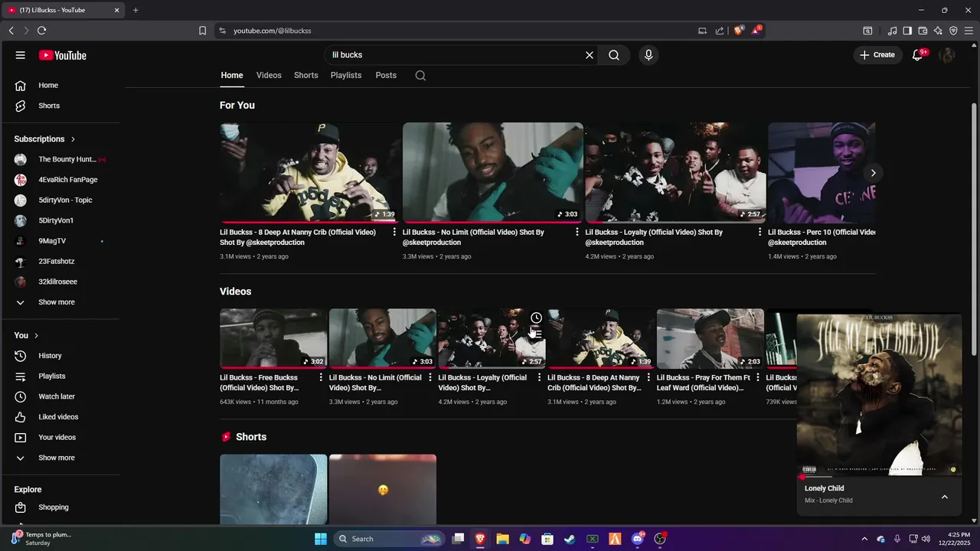Open Steam from the taskbar
The image size is (980, 551).
pos(570,539)
